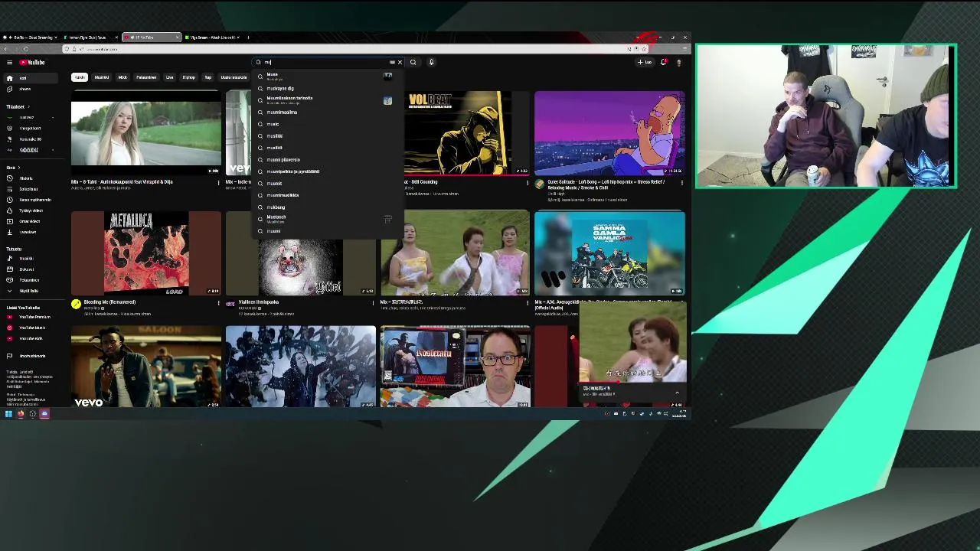Open YouTube Kids link

click(31, 338)
